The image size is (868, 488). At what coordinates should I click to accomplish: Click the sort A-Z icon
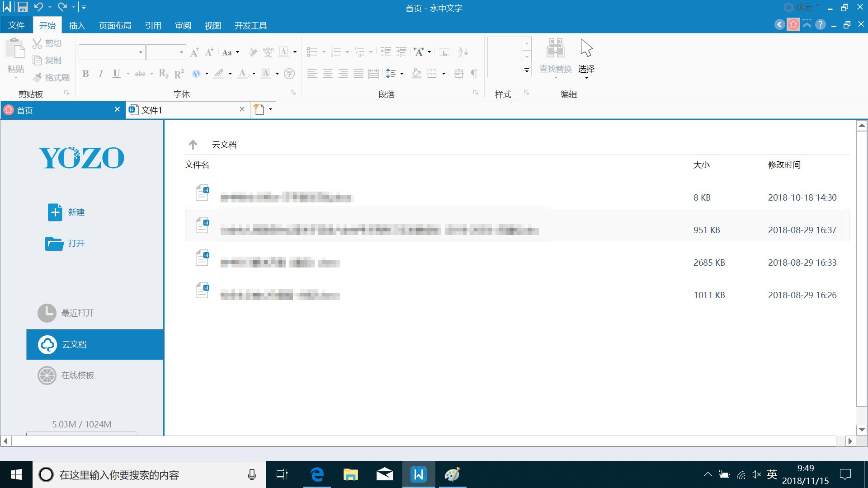[462, 52]
